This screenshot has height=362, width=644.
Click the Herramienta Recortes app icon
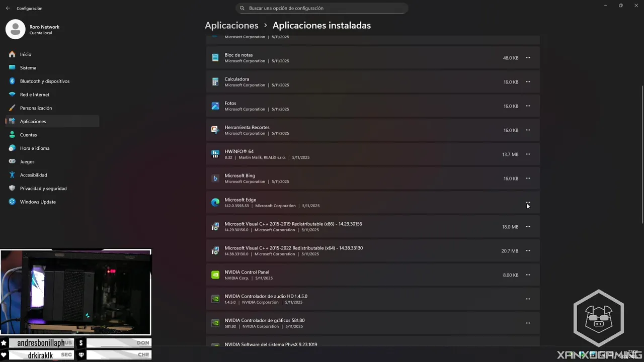click(215, 130)
